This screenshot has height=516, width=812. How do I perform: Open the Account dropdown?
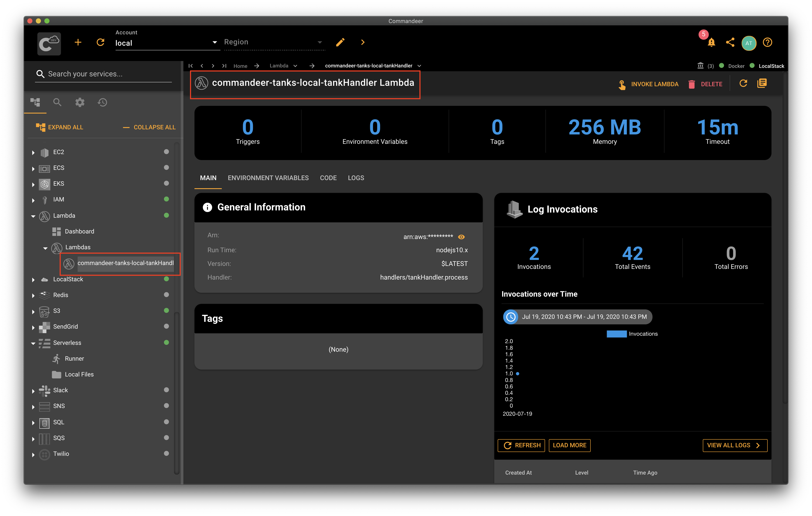[x=168, y=43]
